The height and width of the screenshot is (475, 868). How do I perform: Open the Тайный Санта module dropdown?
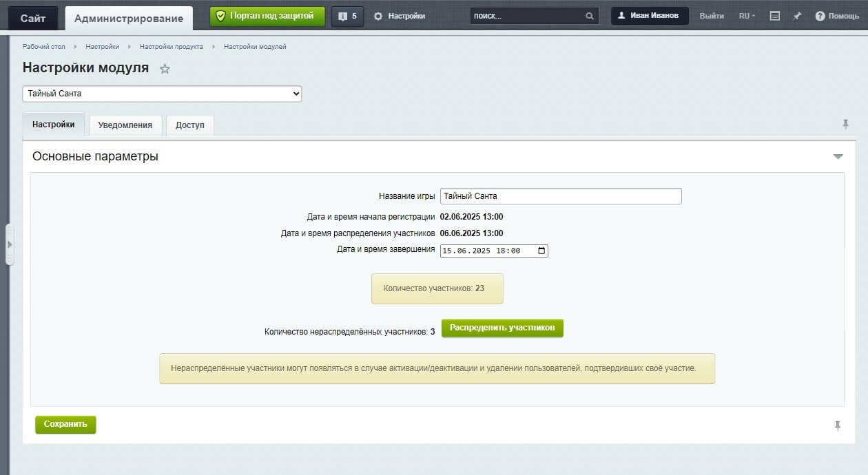pos(162,94)
